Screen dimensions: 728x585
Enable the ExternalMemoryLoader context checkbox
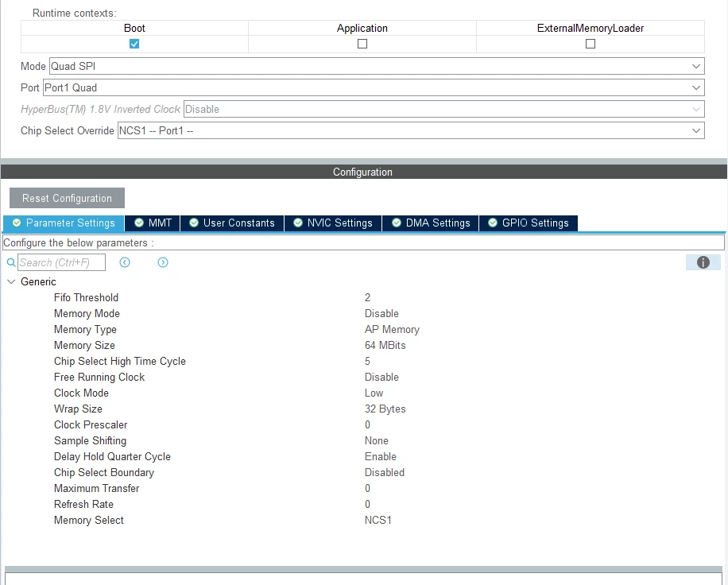590,44
